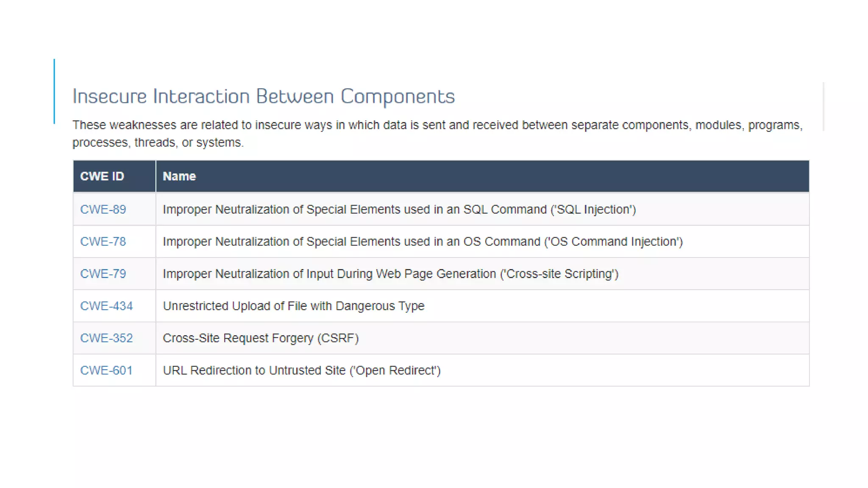The height and width of the screenshot is (488, 868).
Task: Visit the CWE-352 link
Action: (x=106, y=338)
